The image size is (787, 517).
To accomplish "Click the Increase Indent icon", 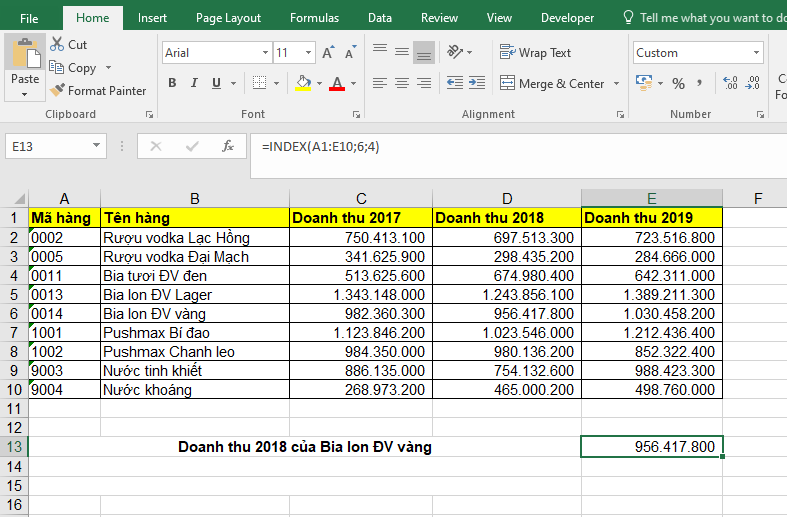I will pos(477,84).
